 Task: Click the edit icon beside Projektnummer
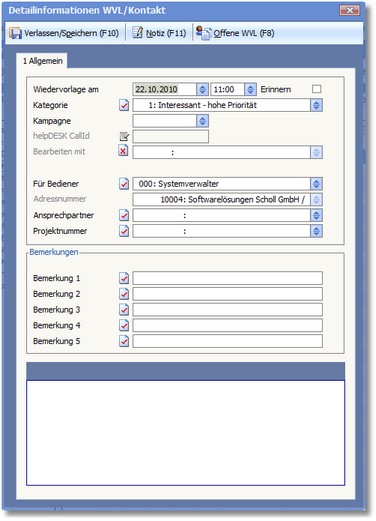(x=124, y=231)
